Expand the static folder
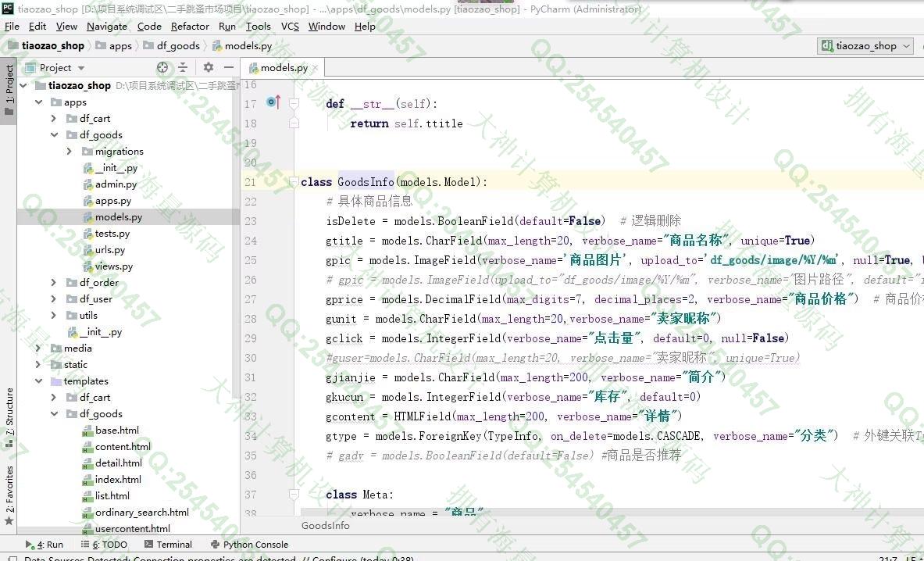Screen dimensions: 924x561 pyautogui.click(x=39, y=365)
